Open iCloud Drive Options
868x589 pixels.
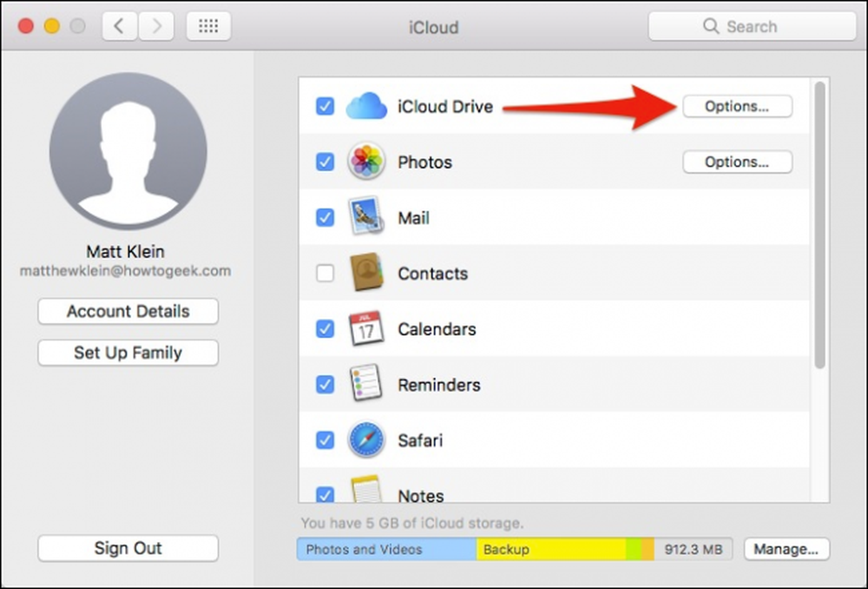click(737, 106)
